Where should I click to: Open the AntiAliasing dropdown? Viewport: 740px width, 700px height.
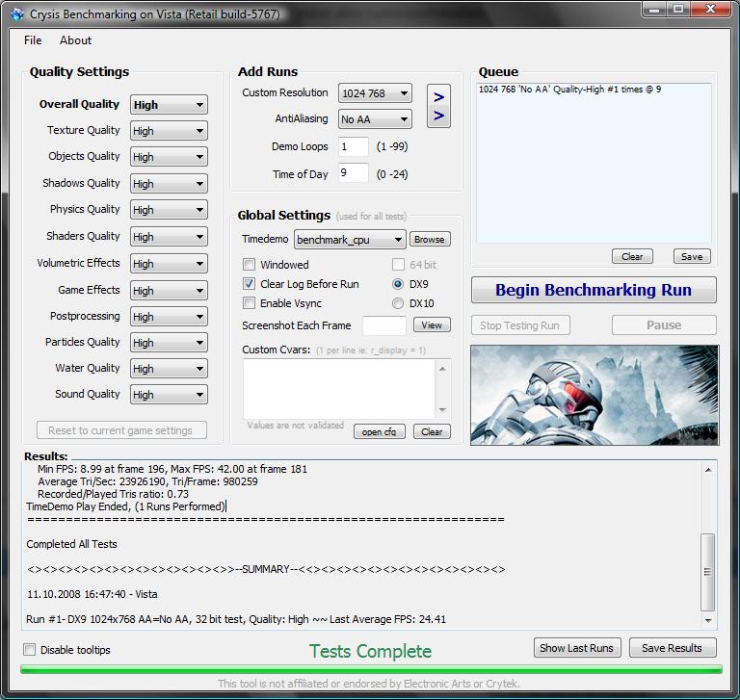(x=375, y=119)
